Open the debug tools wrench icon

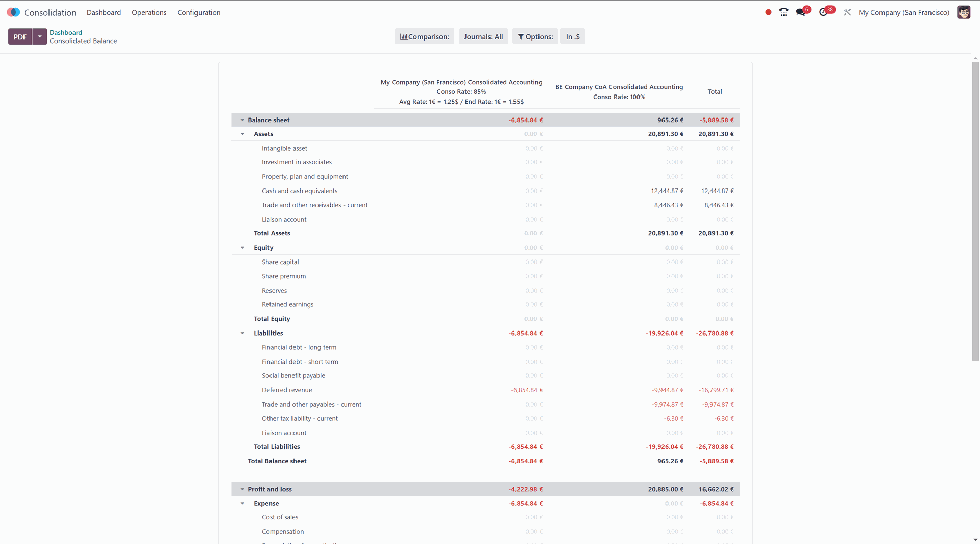point(847,12)
